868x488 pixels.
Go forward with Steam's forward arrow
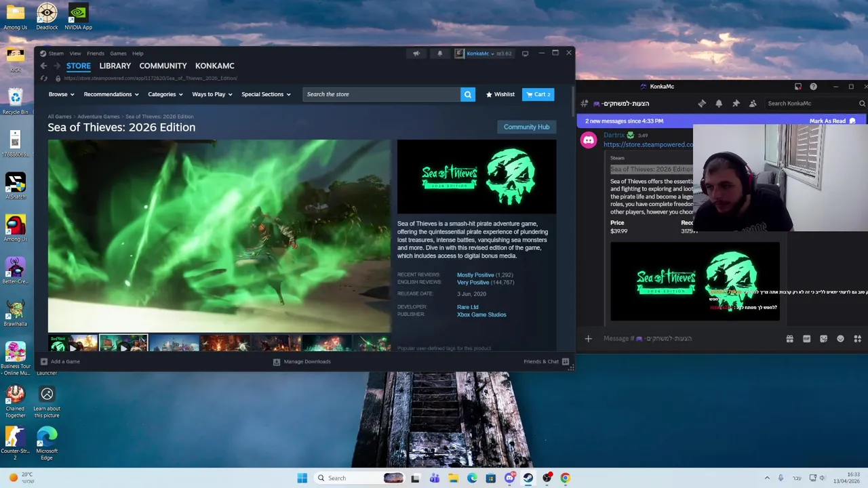[x=57, y=66]
